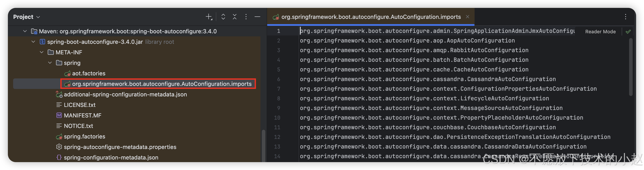Click the LifecycleAutoConfiguration line
644x170 pixels.
point(424,98)
